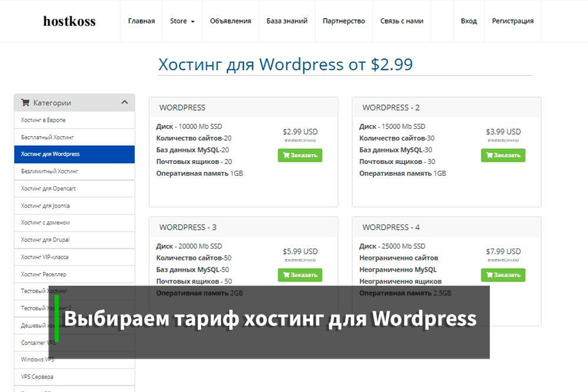Select Хостинг для Wordpress category

[x=74, y=154]
